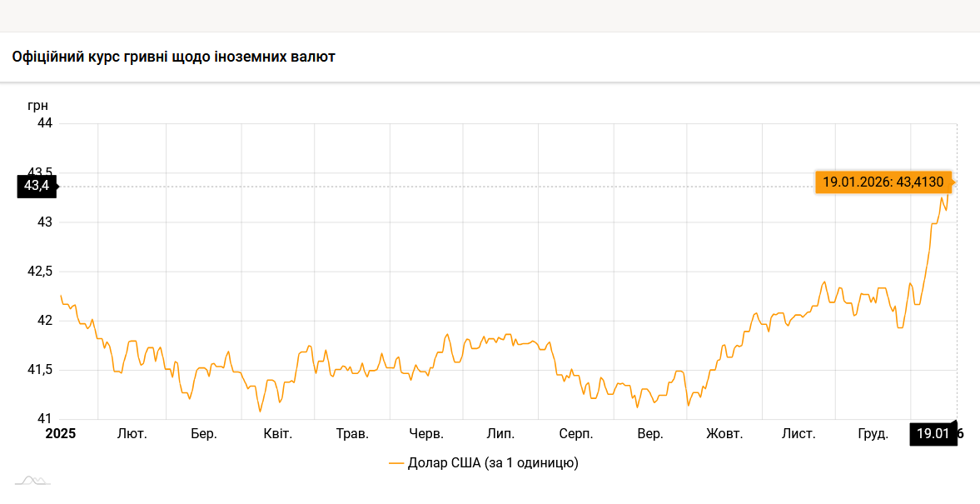Select the Лип. month label

pos(500,434)
